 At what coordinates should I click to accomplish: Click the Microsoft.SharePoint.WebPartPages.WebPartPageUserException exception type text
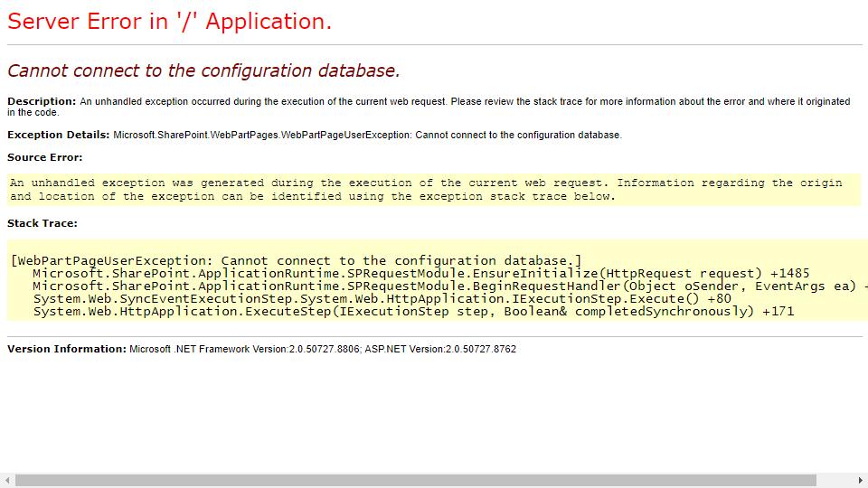tap(262, 135)
